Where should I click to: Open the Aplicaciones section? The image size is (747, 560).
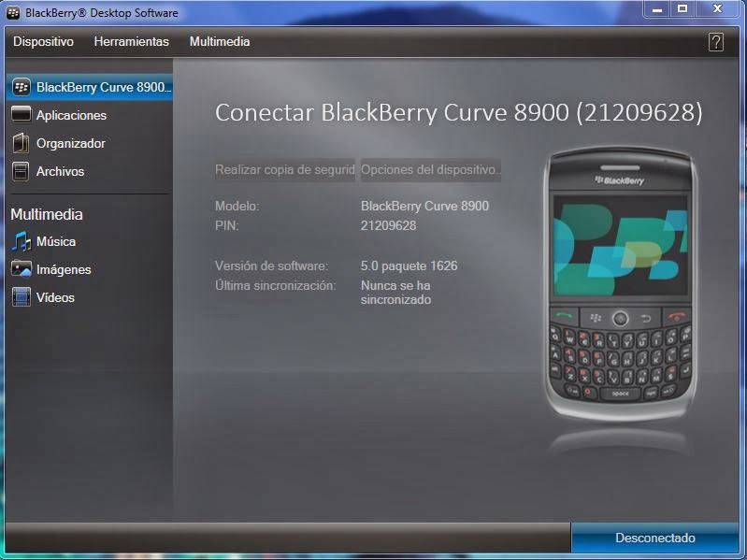(71, 115)
